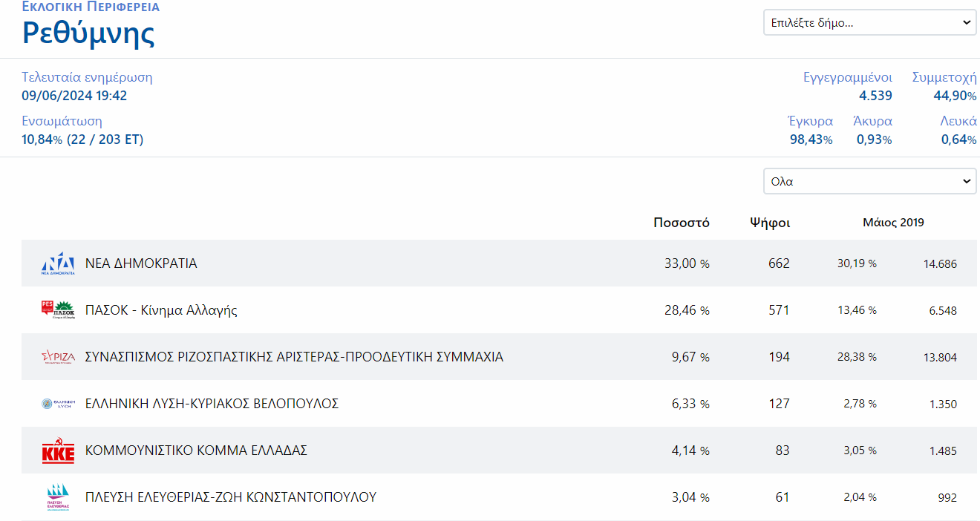Click the 'Εγγεγραμμένοι' label
The width and height of the screenshot is (980, 521).
point(848,77)
